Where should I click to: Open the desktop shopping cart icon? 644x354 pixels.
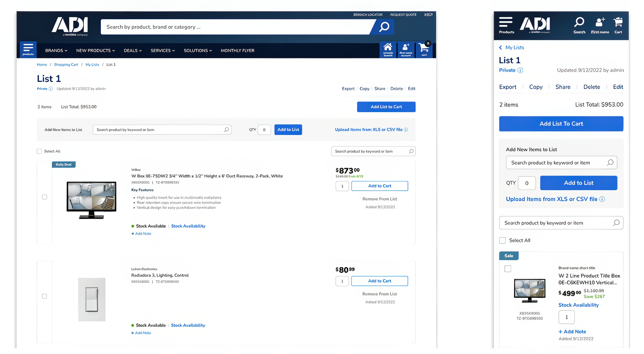(x=424, y=49)
